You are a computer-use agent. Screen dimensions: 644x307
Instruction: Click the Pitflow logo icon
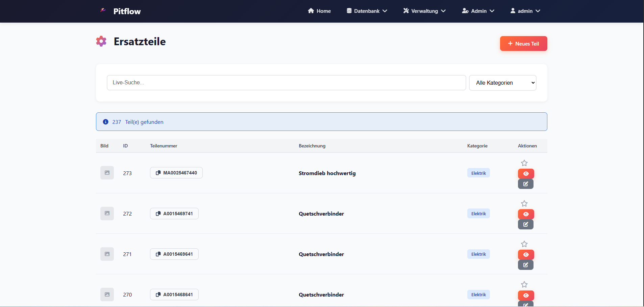pos(103,11)
